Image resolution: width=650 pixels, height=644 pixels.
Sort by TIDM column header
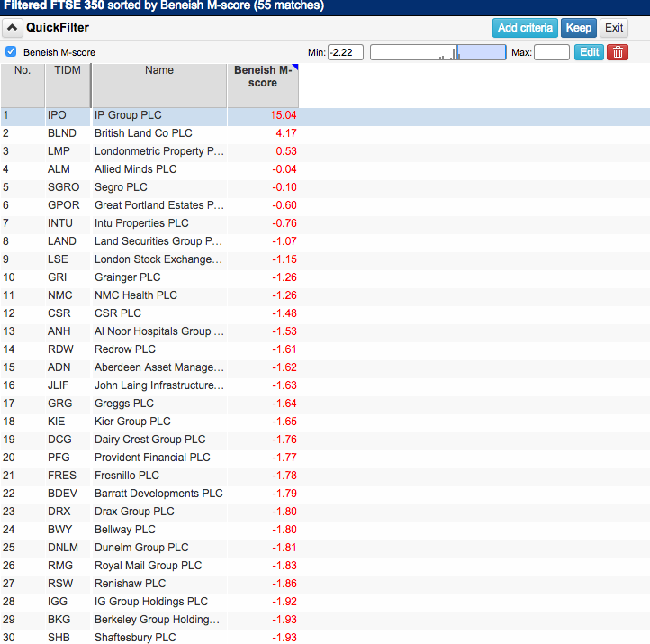tap(68, 86)
